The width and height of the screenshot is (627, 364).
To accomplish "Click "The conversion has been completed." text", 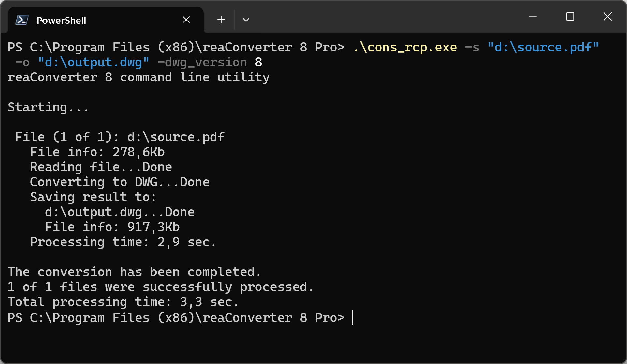I will (x=134, y=272).
